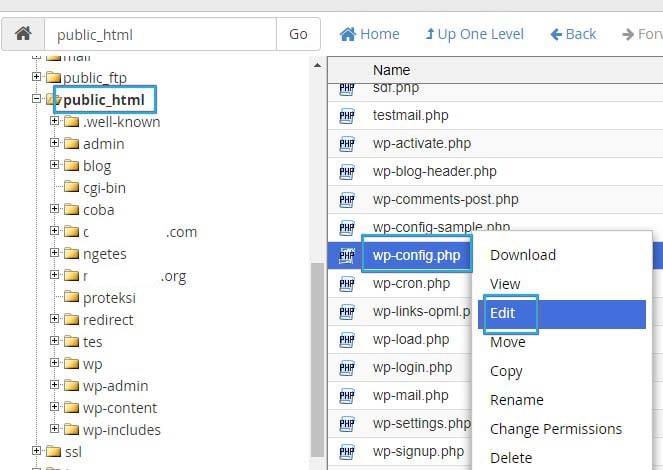Open the coba folder in tree
The width and height of the screenshot is (663, 470).
99,210
